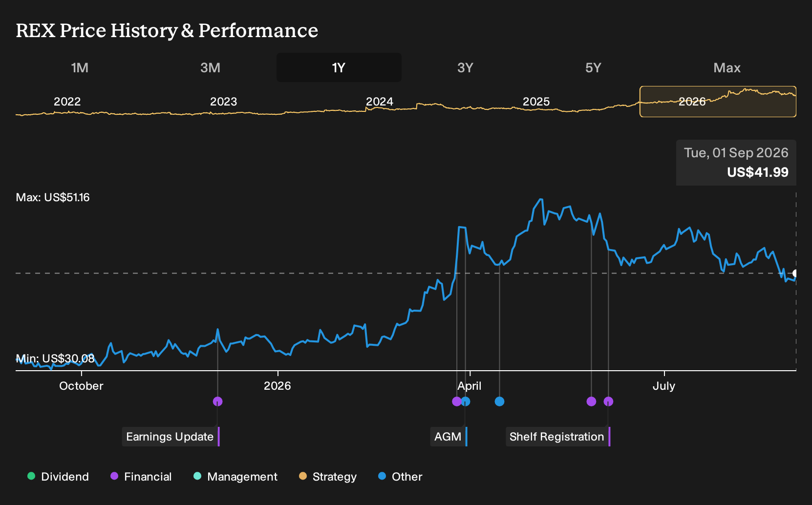Click the "US$41.99" price value

(x=758, y=172)
